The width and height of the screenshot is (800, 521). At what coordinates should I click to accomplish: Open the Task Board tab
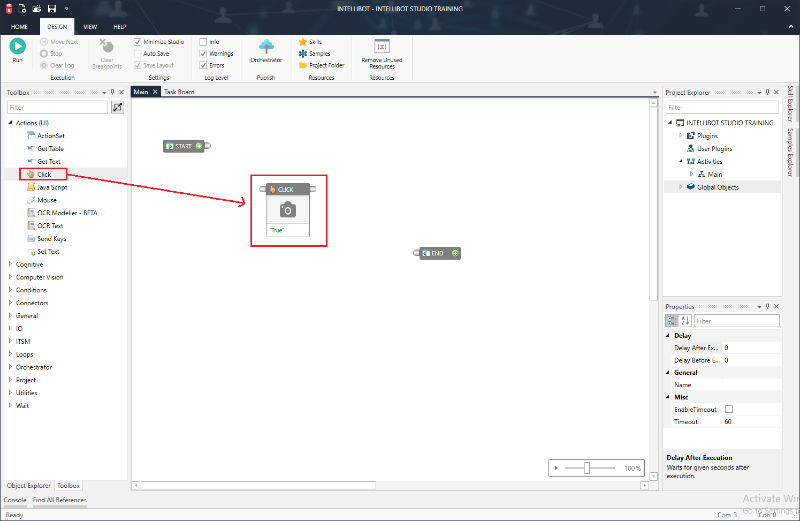pos(179,92)
